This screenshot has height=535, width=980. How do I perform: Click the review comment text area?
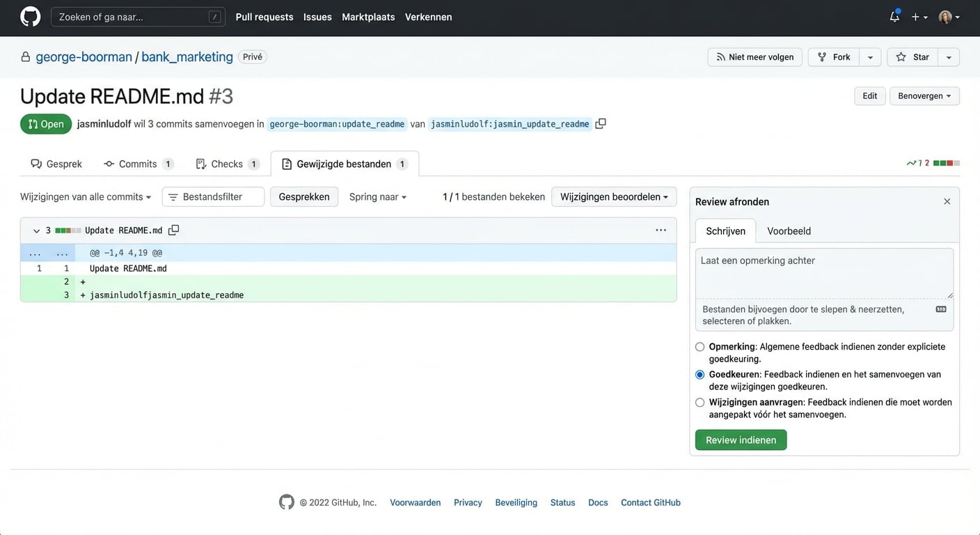pyautogui.click(x=824, y=273)
